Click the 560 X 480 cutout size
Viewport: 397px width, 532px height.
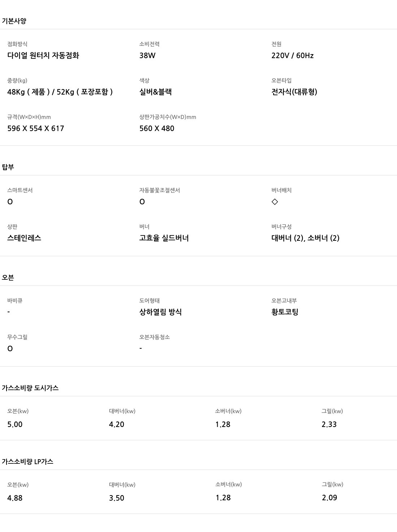[157, 128]
